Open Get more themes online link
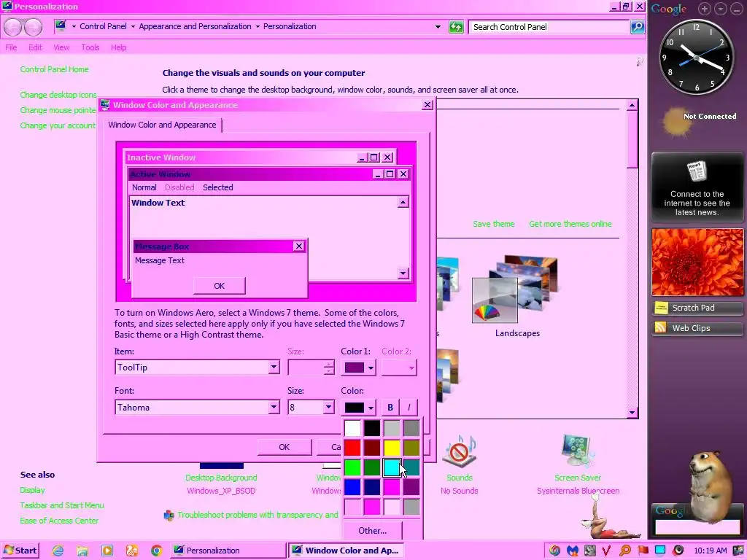The width and height of the screenshot is (747, 560). click(570, 224)
